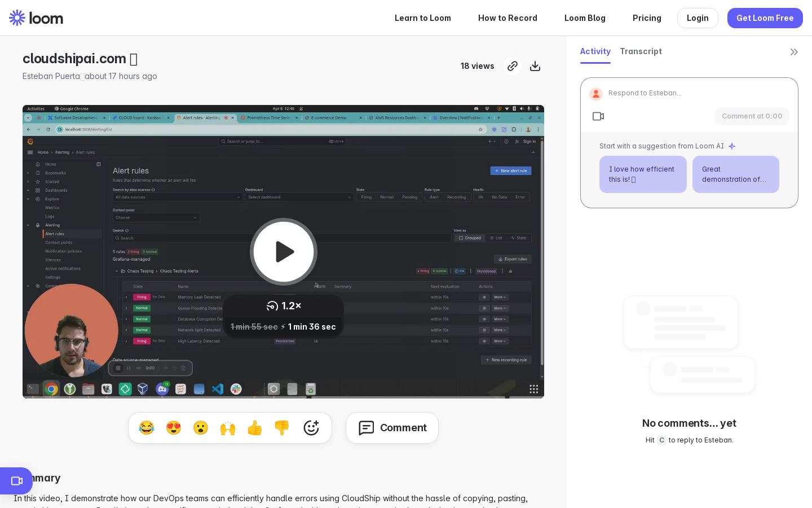Viewport: 812px width, 508px height.
Task: React with the raised hands emoji
Action: 228,428
